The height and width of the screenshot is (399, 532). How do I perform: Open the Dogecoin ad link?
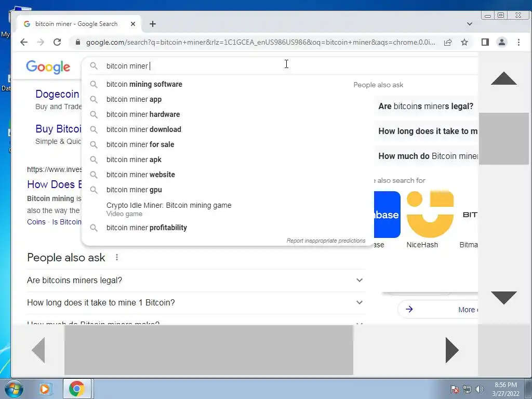(x=57, y=94)
